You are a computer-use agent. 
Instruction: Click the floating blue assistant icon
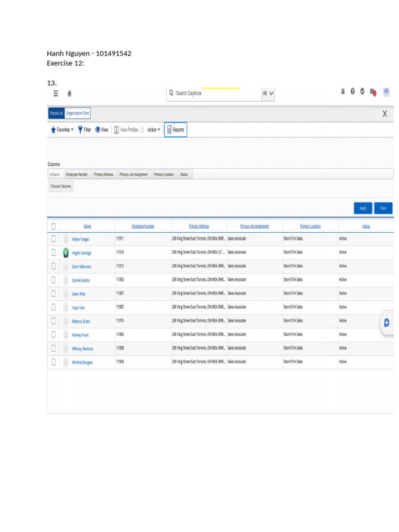click(387, 323)
